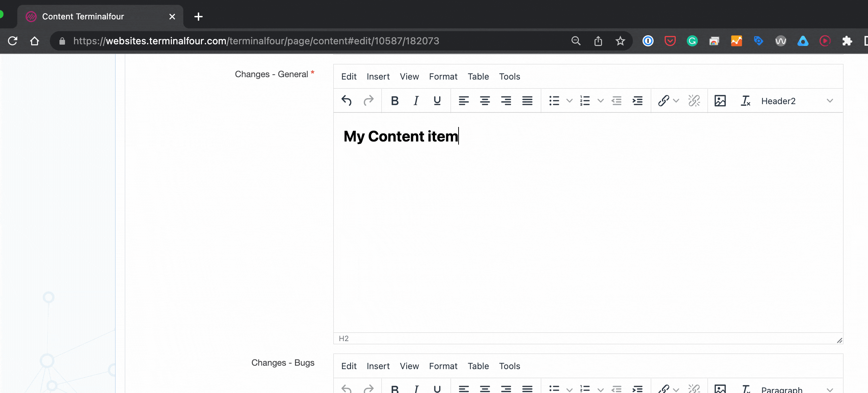This screenshot has height=393, width=868.
Task: Click the H2 element path in status bar
Action: click(x=344, y=338)
